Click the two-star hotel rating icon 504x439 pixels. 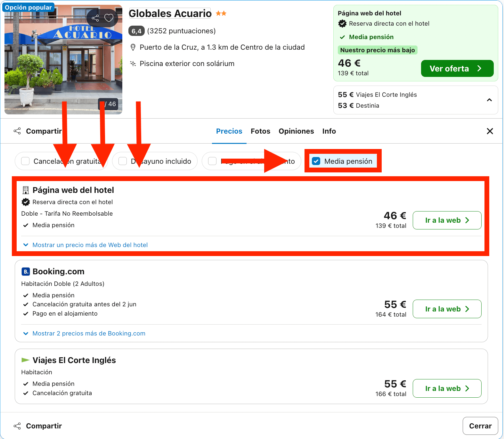point(221,13)
